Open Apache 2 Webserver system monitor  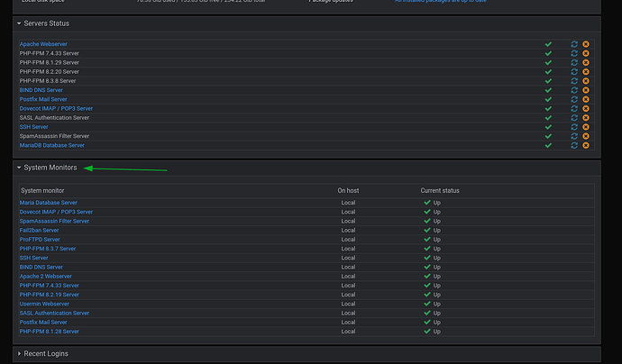point(46,276)
